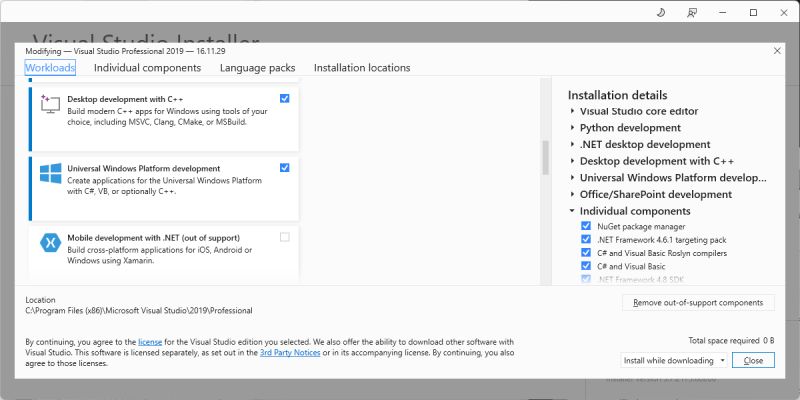Toggle the dark theme moon icon
The image size is (800, 400).
click(660, 13)
